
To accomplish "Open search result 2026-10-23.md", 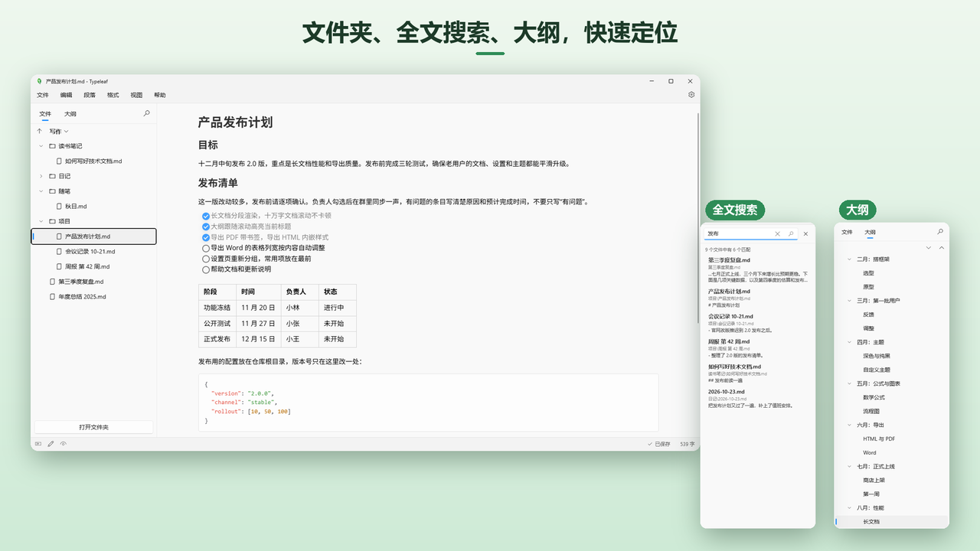I will coord(756,398).
